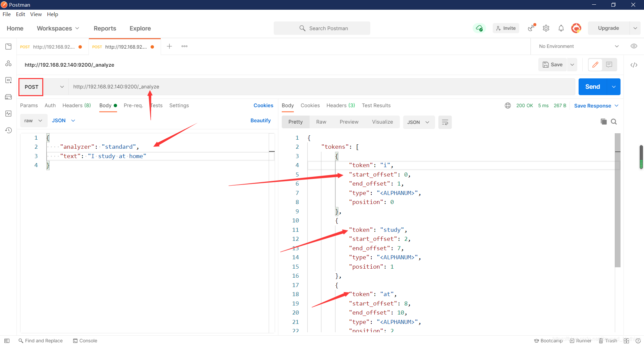Open the File menu
Image resolution: width=644 pixels, height=345 pixels.
point(7,14)
